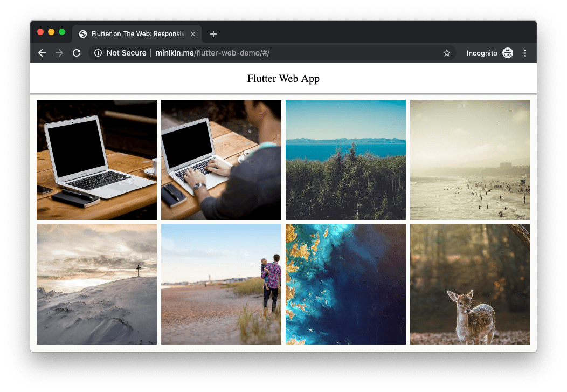This screenshot has height=392, width=567.
Task: Open the blue ocean aerial photo
Action: click(x=345, y=284)
